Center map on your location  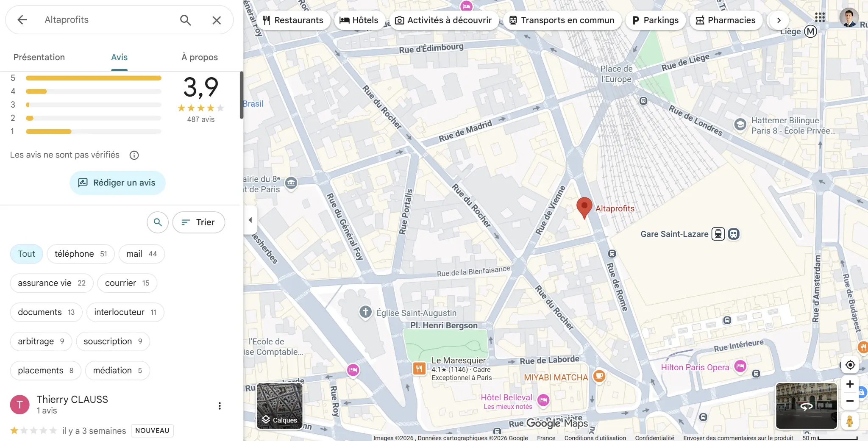850,365
